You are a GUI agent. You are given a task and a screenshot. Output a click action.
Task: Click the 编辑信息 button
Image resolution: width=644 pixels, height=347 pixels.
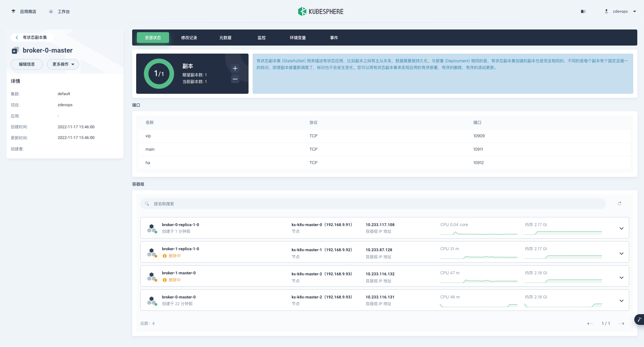click(27, 64)
